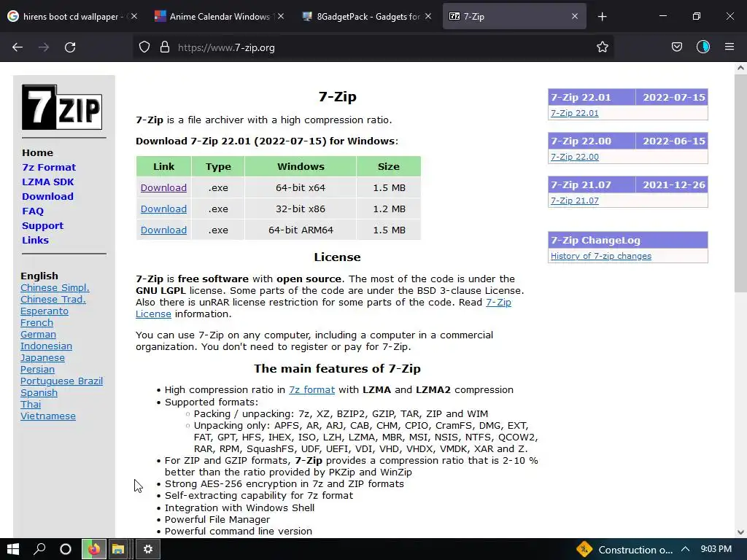
Task: Click the Construction news taskbar widget
Action: tap(624, 550)
